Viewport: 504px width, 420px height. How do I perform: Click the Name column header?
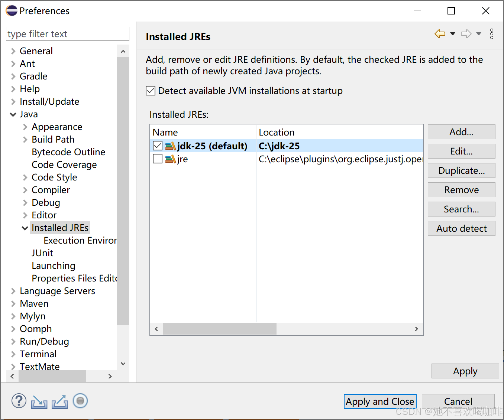(x=203, y=132)
